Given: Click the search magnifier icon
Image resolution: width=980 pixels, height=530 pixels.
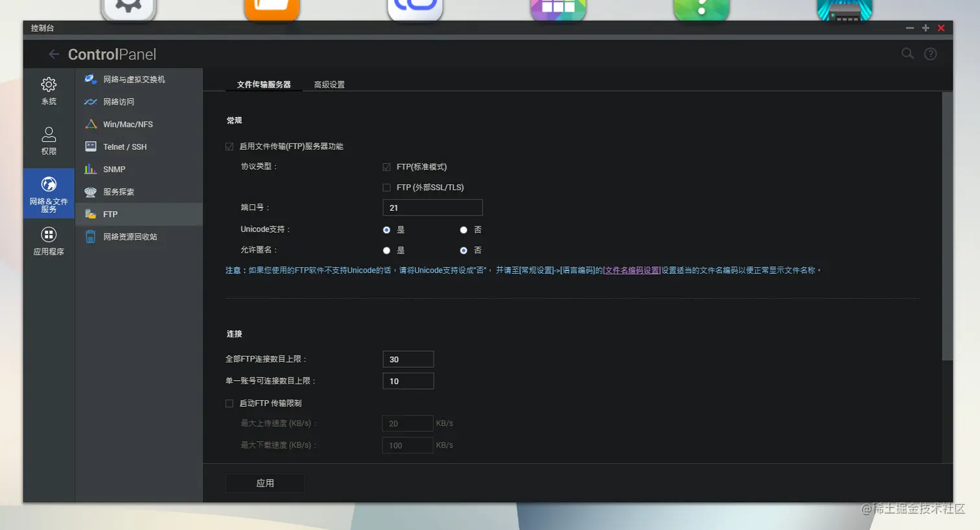Looking at the screenshot, I should click(x=907, y=54).
